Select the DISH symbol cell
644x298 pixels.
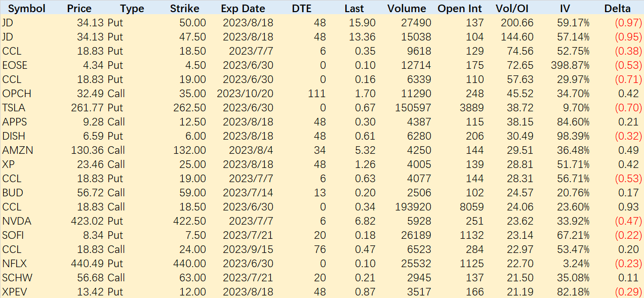14,136
